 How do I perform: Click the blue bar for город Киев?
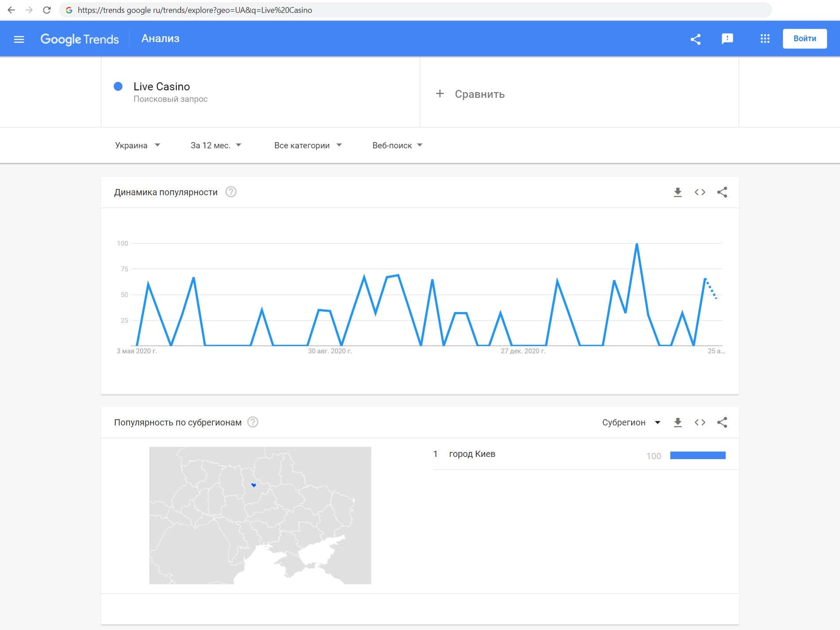click(698, 455)
